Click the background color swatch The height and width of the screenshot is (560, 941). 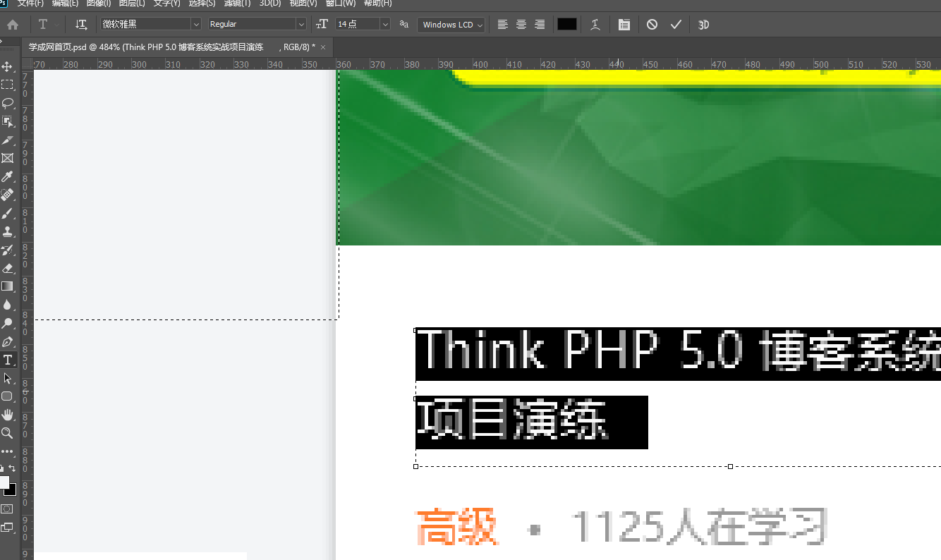(11, 489)
